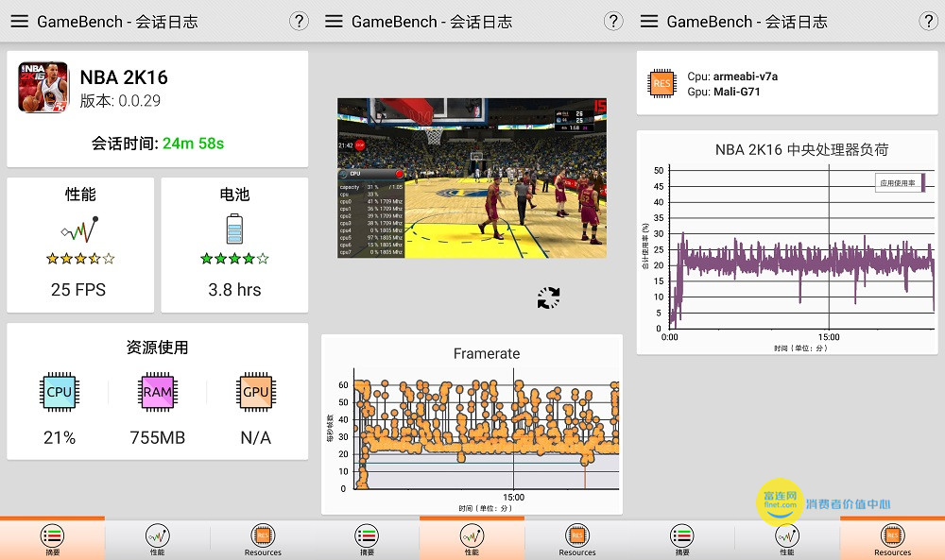The image size is (945, 560).
Task: Open the 电池 card showing 3.8 hrs
Action: 234,246
